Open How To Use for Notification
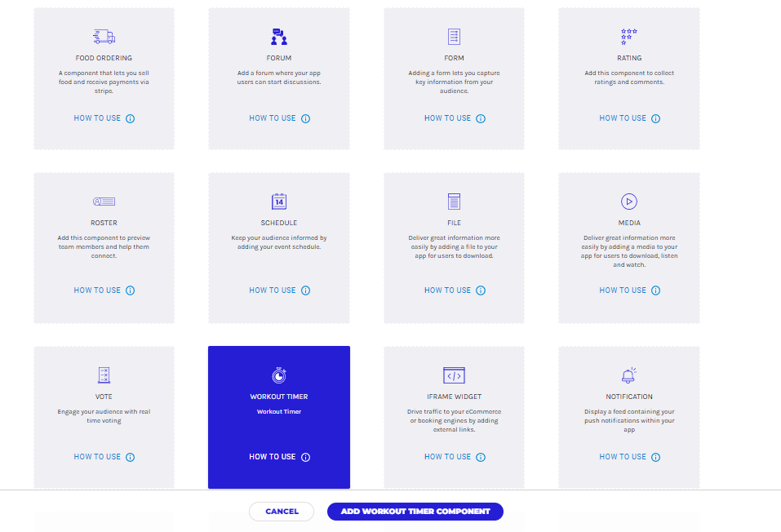 coord(623,457)
